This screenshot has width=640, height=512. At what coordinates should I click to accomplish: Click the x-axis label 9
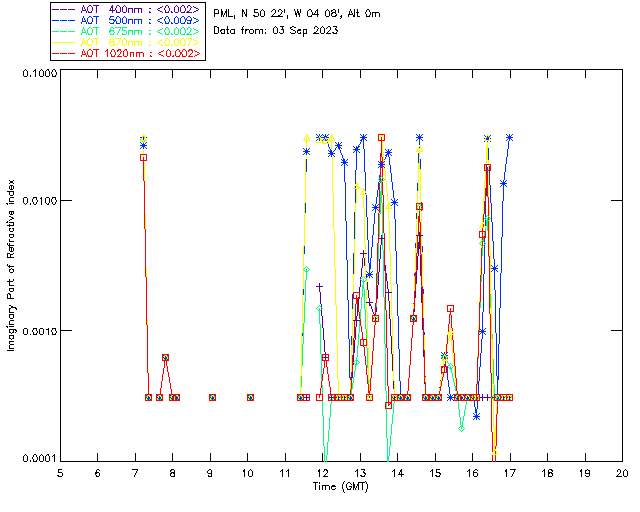(210, 473)
